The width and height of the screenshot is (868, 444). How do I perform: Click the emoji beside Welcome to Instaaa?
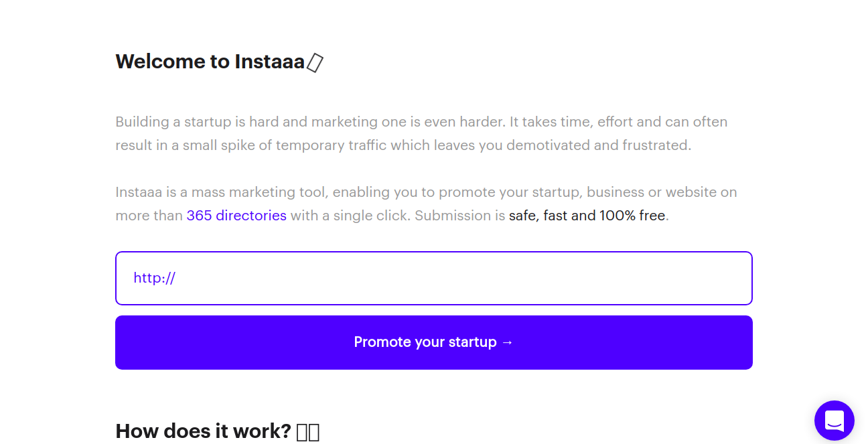point(315,63)
